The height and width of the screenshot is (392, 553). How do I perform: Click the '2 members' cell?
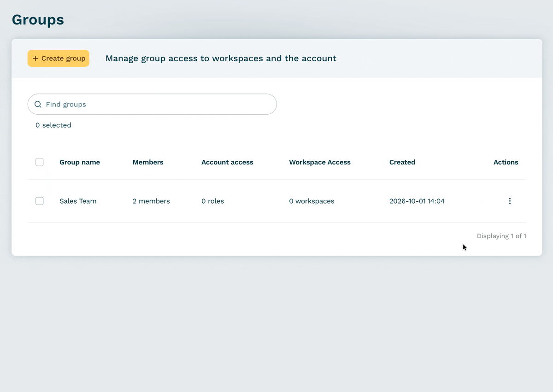point(151,201)
